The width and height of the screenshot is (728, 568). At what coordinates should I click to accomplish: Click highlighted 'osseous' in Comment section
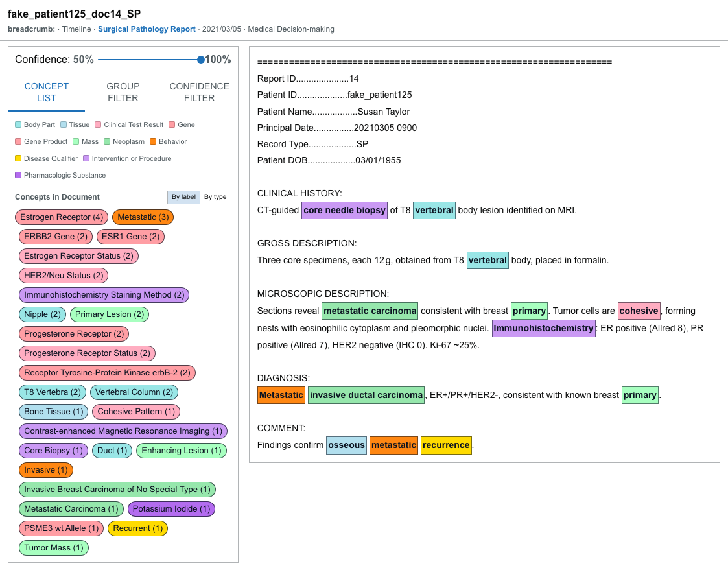[346, 445]
